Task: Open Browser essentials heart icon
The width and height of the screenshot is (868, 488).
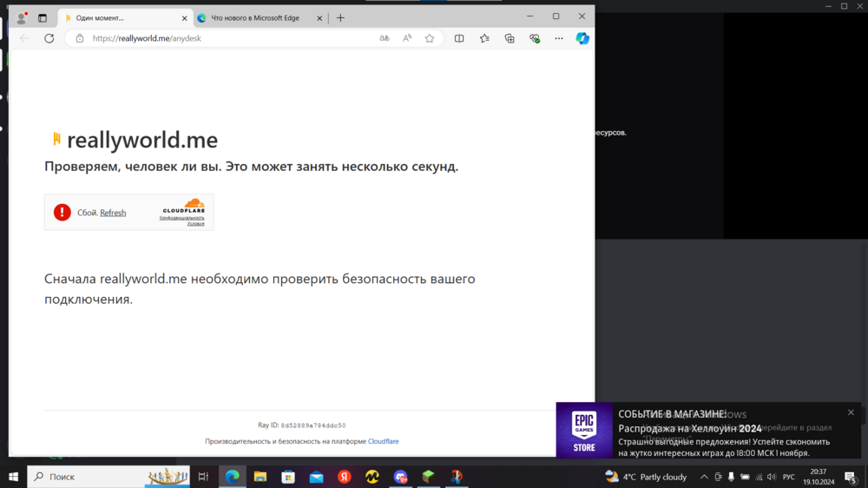Action: click(x=534, y=38)
